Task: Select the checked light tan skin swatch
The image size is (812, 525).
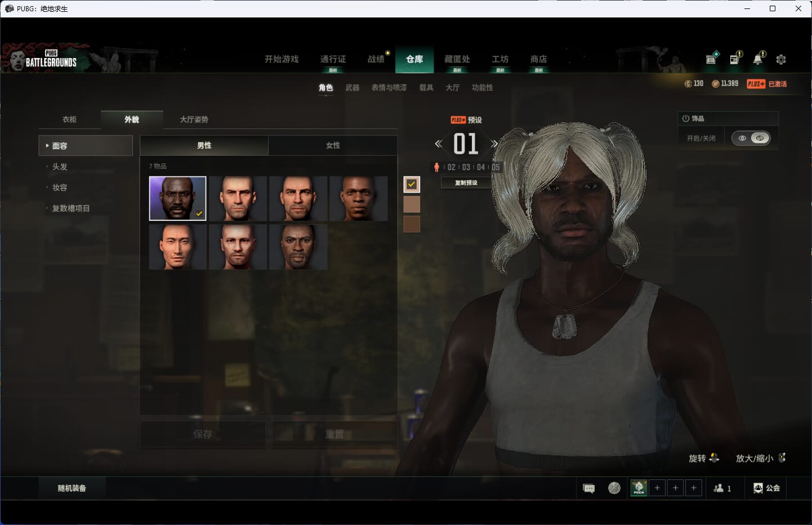Action: (x=412, y=184)
